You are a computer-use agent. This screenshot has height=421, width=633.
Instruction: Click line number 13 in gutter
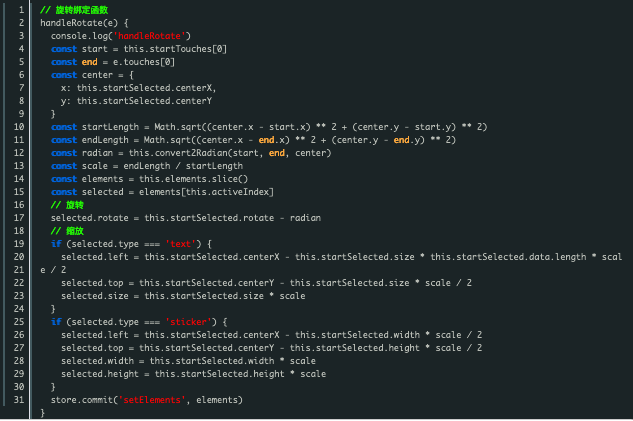pyautogui.click(x=19, y=166)
